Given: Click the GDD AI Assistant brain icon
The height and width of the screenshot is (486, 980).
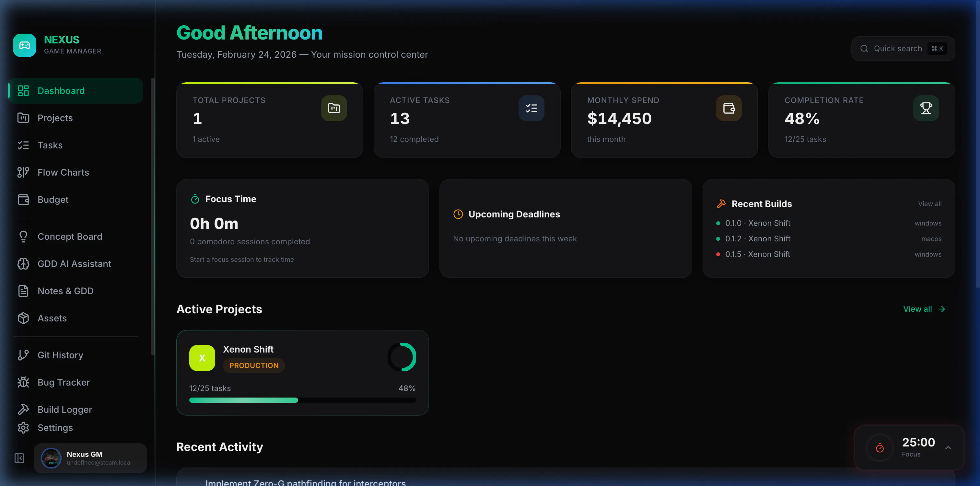Looking at the screenshot, I should coord(23,263).
